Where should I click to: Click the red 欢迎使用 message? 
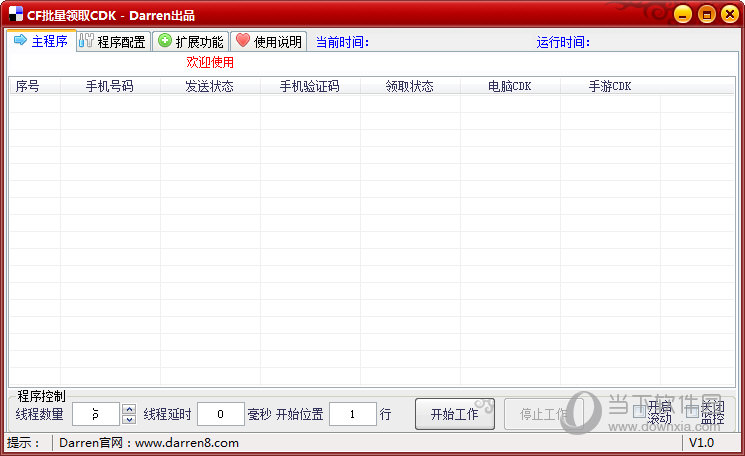(x=210, y=62)
